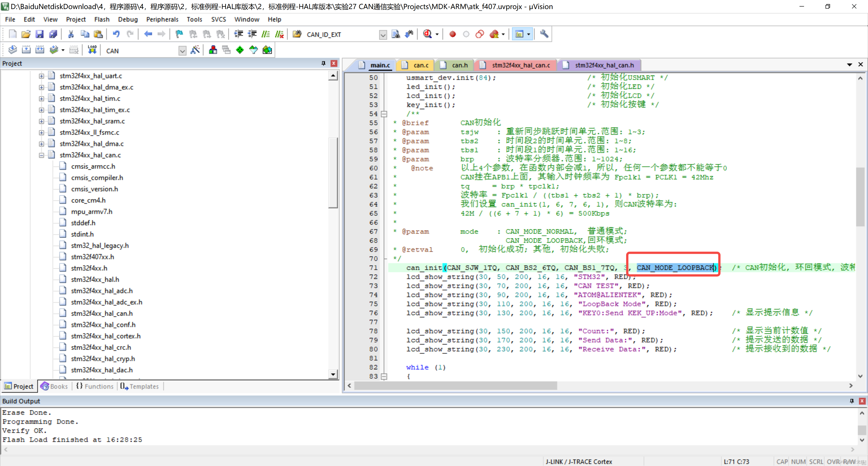Viewport: 868px width, 466px height.
Task: Switch to Functions panel tab
Action: pyautogui.click(x=95, y=386)
